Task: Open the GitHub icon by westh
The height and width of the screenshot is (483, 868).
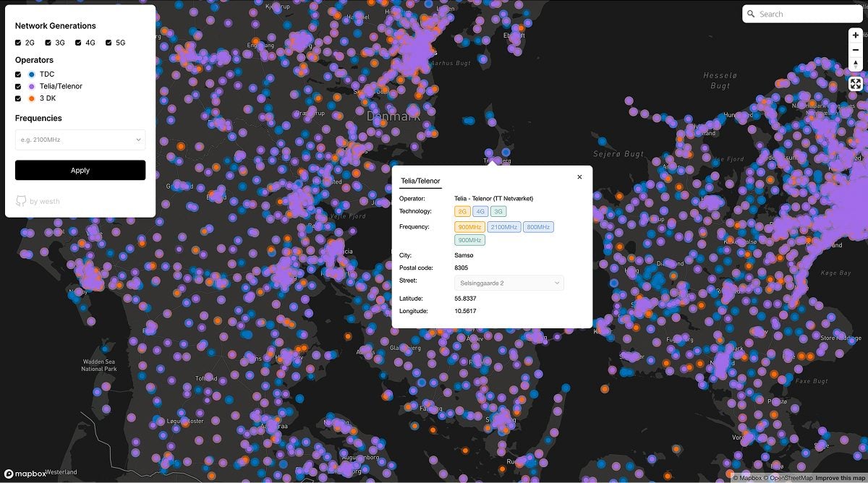Action: pos(21,201)
